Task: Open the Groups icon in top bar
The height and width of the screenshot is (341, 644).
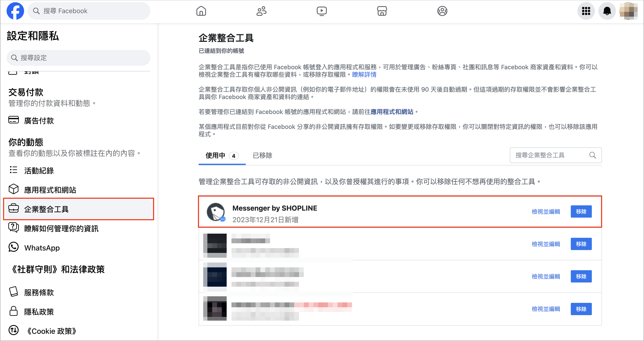Action: pos(442,11)
